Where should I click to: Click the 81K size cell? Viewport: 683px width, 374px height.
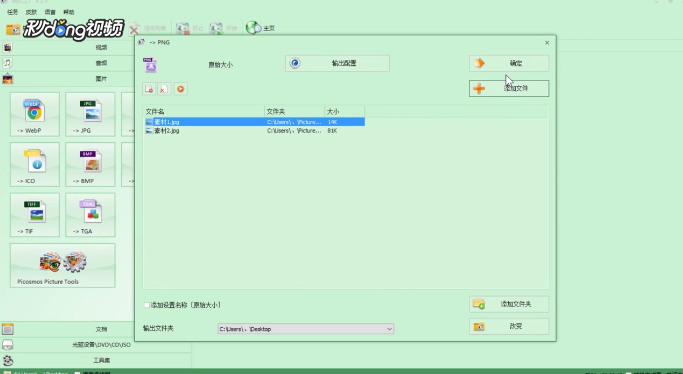[332, 131]
